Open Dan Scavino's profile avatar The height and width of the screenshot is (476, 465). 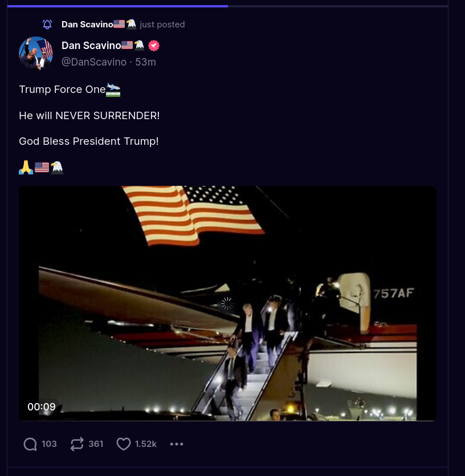click(36, 54)
